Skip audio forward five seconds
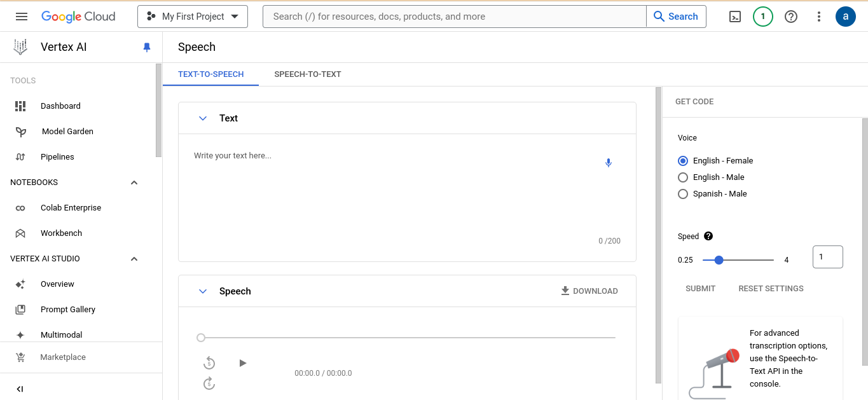The image size is (868, 400). (x=209, y=383)
